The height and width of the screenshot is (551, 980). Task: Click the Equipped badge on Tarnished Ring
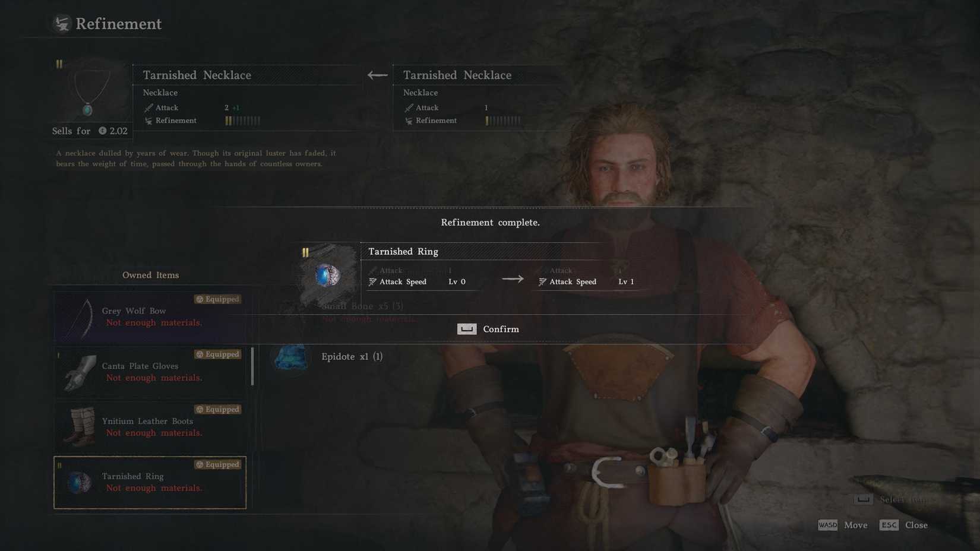217,465
